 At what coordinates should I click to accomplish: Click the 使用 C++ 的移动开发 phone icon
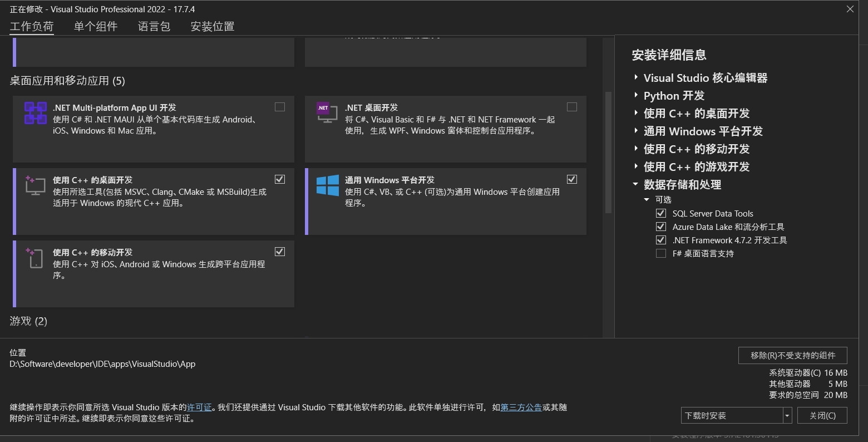point(35,258)
